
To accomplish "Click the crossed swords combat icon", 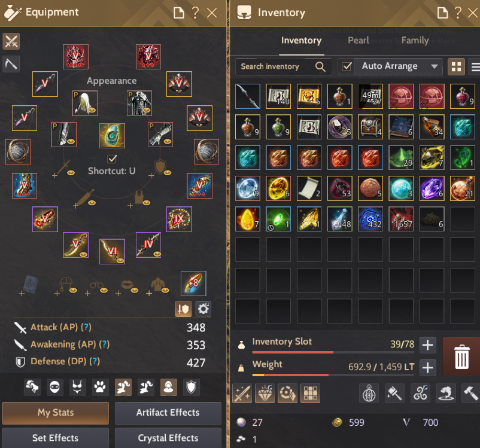I will pos(11,41).
